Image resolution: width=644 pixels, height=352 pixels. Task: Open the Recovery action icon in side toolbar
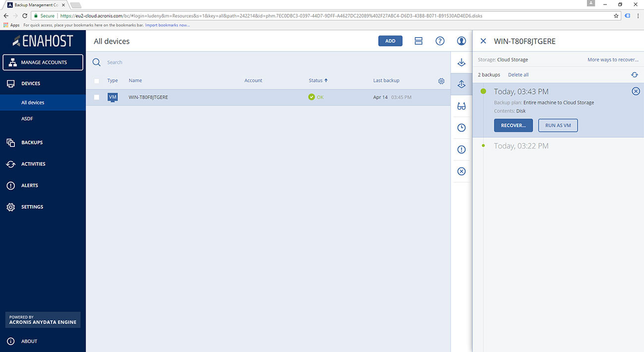(461, 84)
